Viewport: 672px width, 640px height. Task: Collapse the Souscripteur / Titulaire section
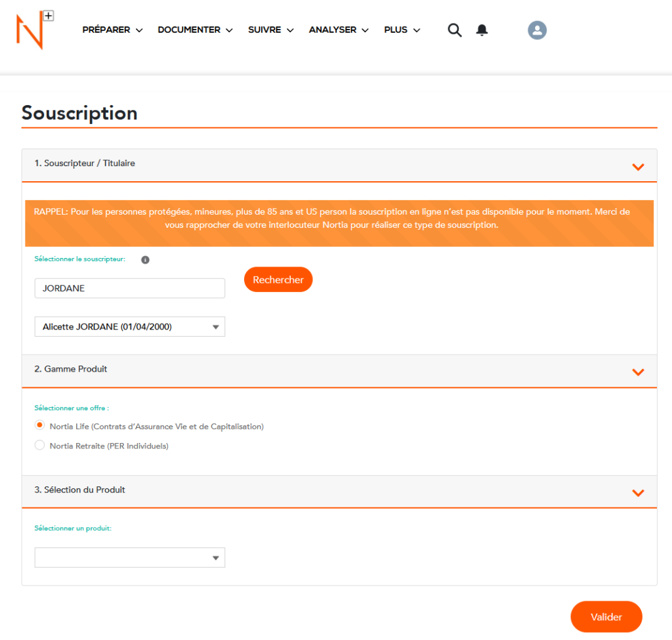pos(637,167)
